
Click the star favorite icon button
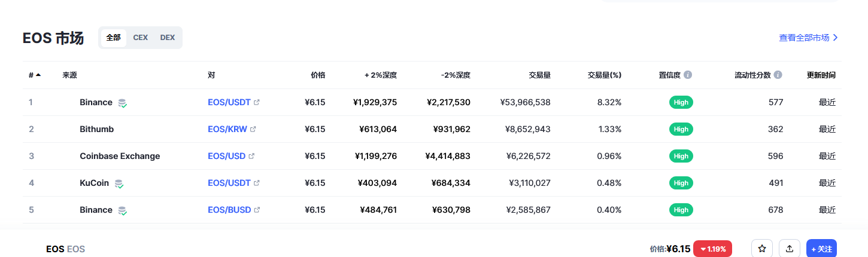click(x=762, y=249)
